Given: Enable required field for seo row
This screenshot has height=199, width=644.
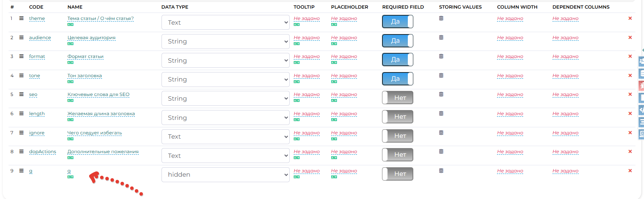Looking at the screenshot, I should [397, 98].
